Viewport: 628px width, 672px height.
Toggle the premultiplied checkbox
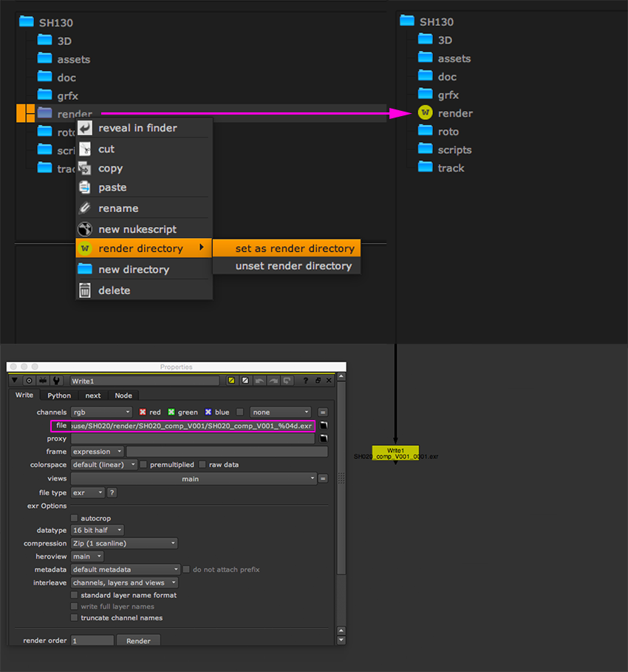(x=143, y=465)
